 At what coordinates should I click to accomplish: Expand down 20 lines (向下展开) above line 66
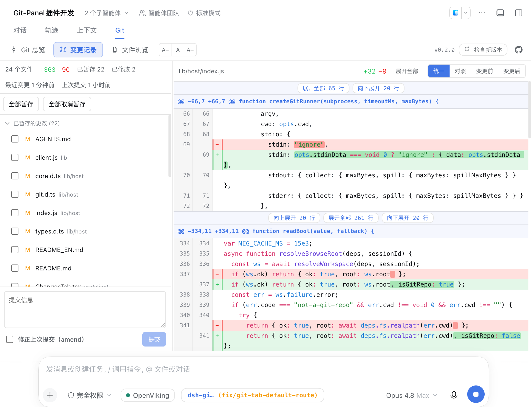[378, 88]
